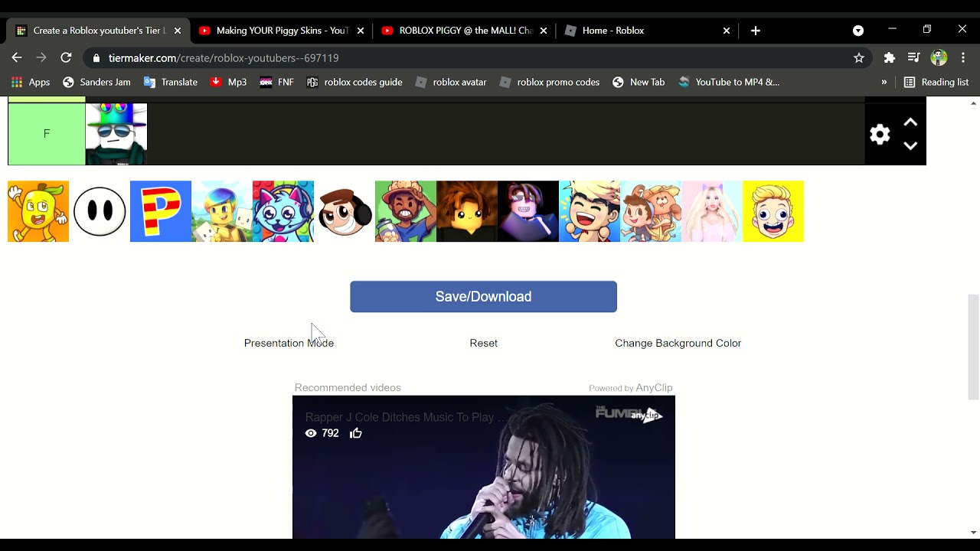The width and height of the screenshot is (980, 551).
Task: Click the scrollbar down arrow
Action: [x=974, y=533]
